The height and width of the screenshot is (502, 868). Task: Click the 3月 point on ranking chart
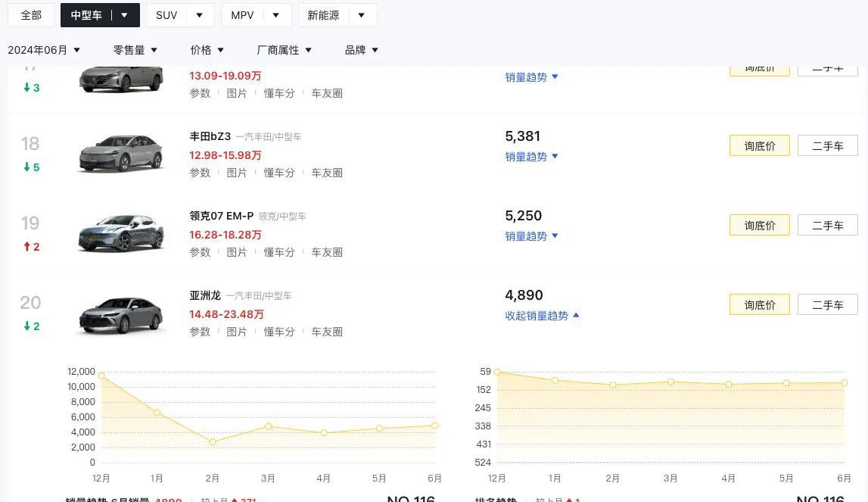point(670,382)
